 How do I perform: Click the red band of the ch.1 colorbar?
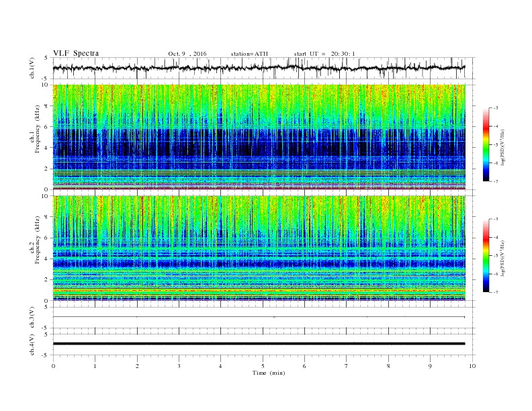click(486, 127)
